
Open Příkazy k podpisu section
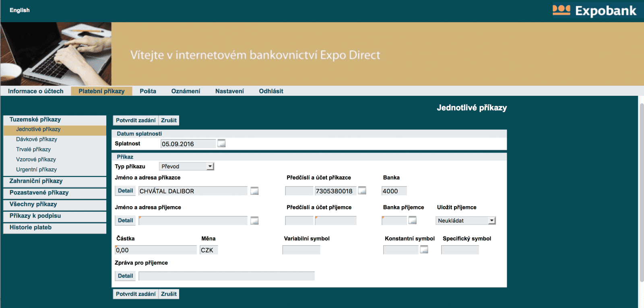pyautogui.click(x=55, y=216)
